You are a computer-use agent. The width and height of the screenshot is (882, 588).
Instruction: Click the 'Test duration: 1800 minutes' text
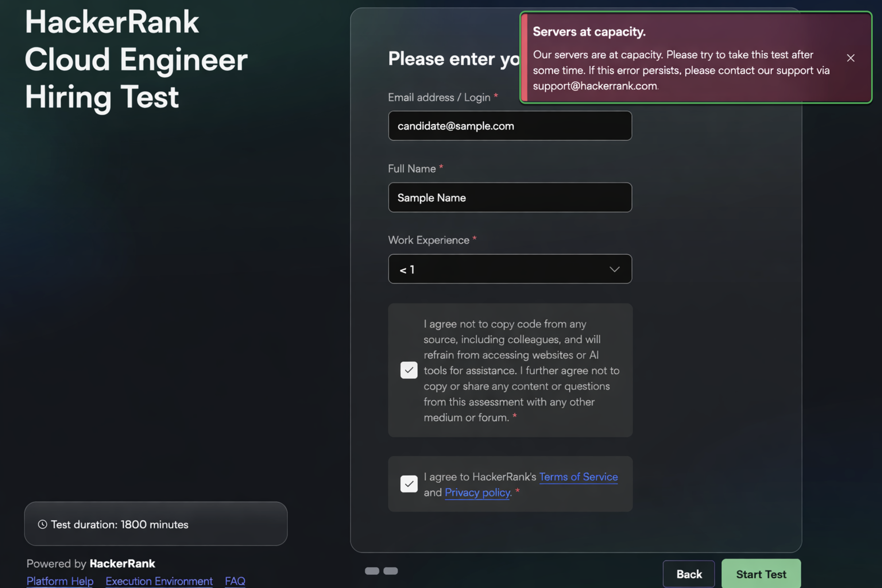(x=120, y=525)
